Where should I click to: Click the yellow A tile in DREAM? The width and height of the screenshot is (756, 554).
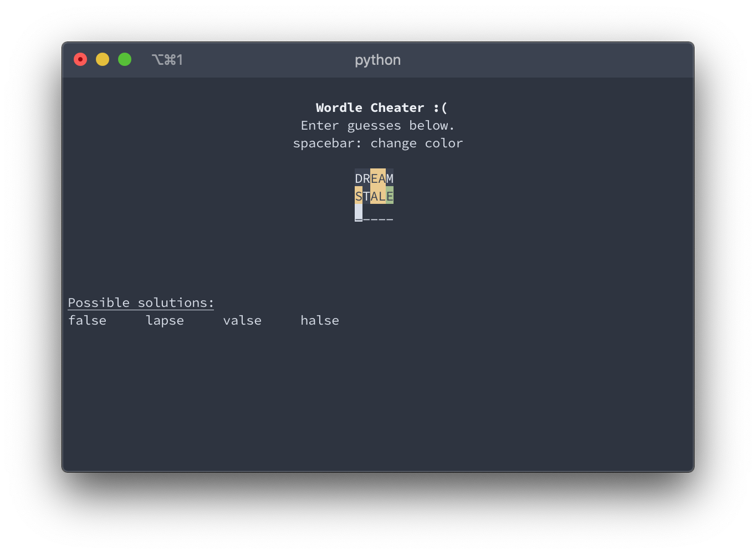[x=381, y=178]
